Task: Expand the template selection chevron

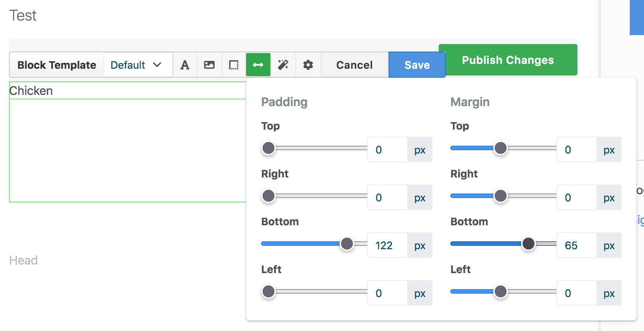Action: [157, 64]
